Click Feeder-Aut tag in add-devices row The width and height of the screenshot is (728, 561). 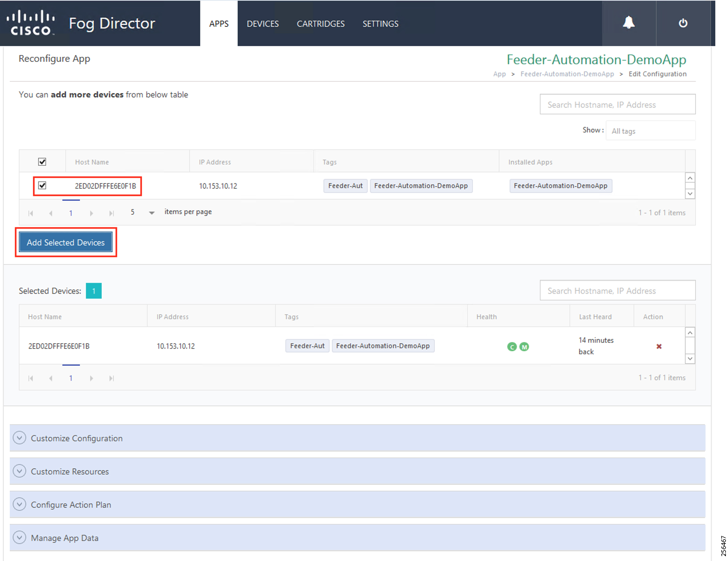345,186
